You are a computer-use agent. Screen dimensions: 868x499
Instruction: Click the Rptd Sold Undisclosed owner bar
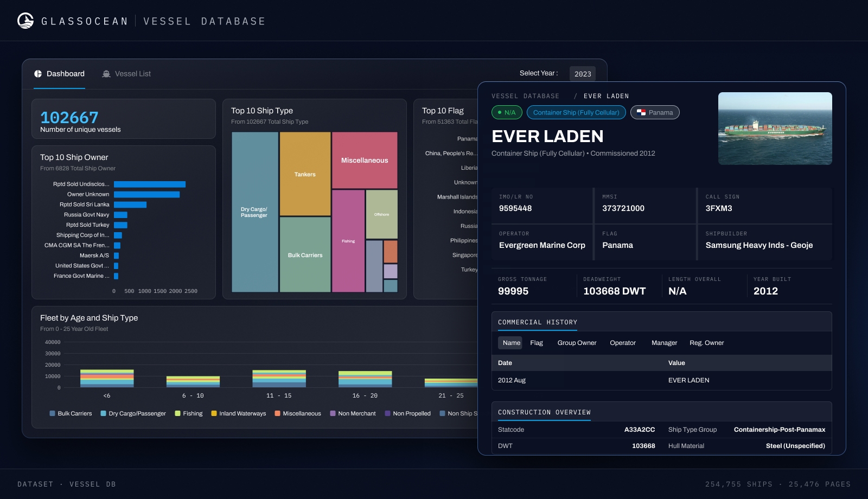pos(150,184)
